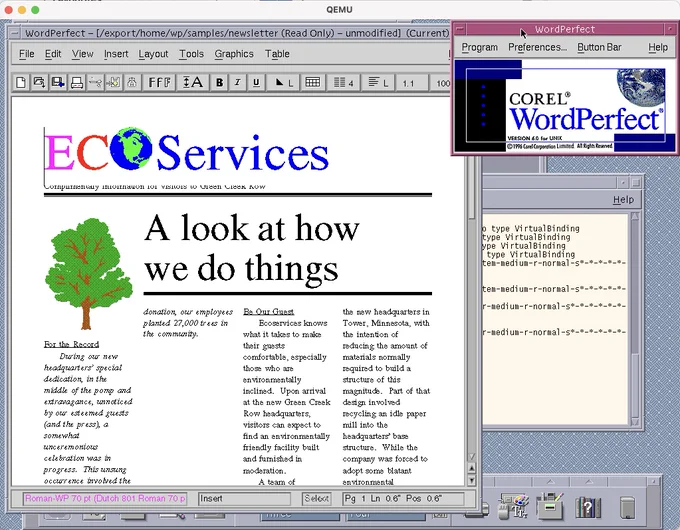Open the View menu
This screenshot has width=680, height=530.
pyautogui.click(x=82, y=54)
